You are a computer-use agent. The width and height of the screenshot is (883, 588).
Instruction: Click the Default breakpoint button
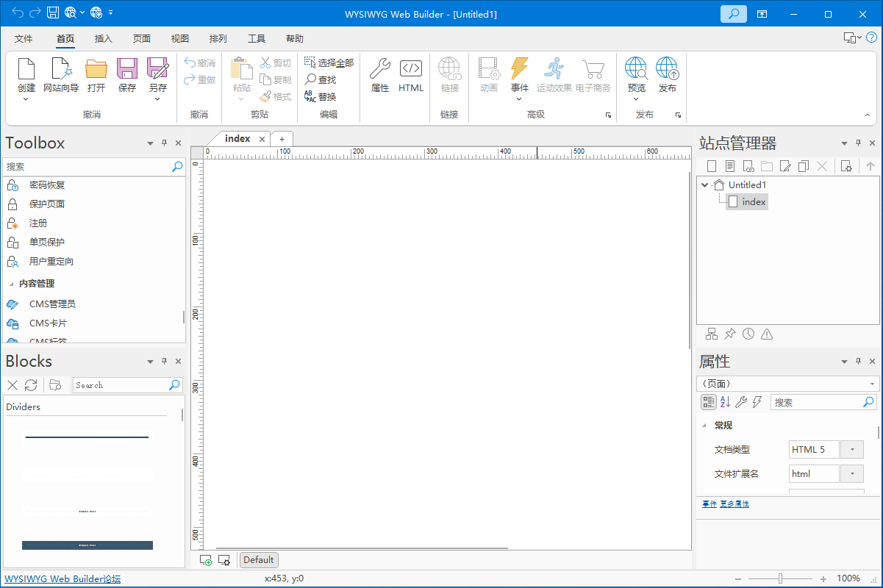pyautogui.click(x=259, y=560)
